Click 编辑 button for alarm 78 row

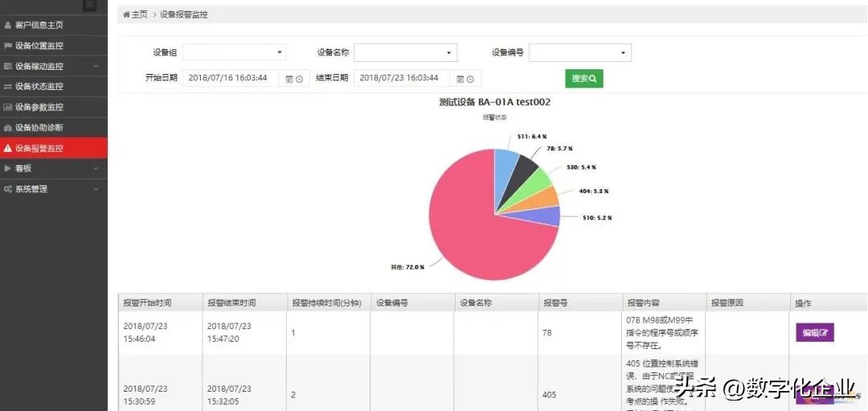(x=815, y=332)
